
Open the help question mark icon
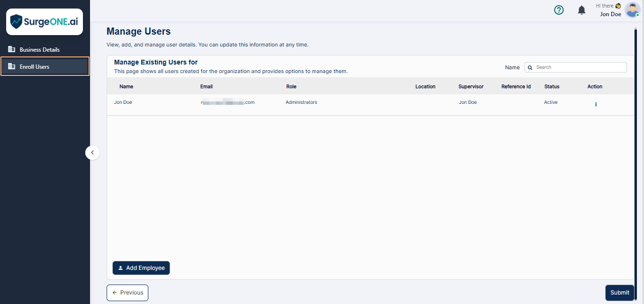pyautogui.click(x=559, y=10)
